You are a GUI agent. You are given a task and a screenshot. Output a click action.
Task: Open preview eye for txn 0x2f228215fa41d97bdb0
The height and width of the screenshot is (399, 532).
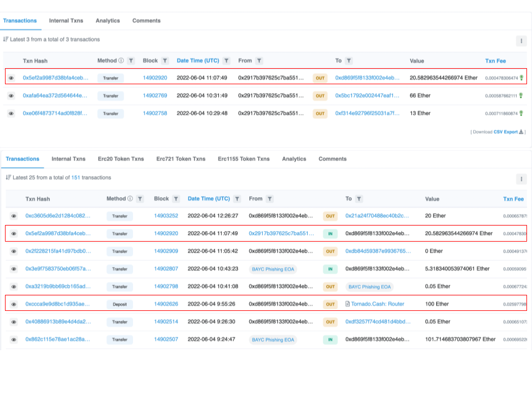[13, 251]
